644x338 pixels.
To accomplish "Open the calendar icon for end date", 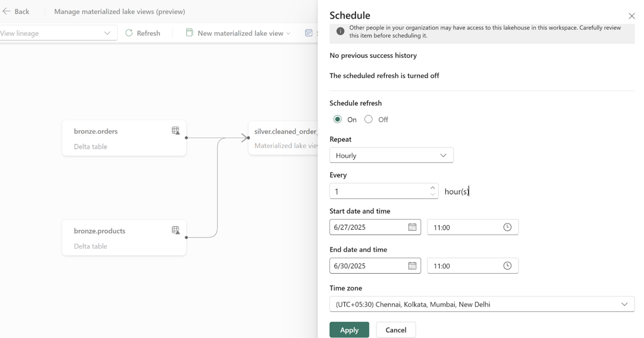I will click(x=412, y=265).
